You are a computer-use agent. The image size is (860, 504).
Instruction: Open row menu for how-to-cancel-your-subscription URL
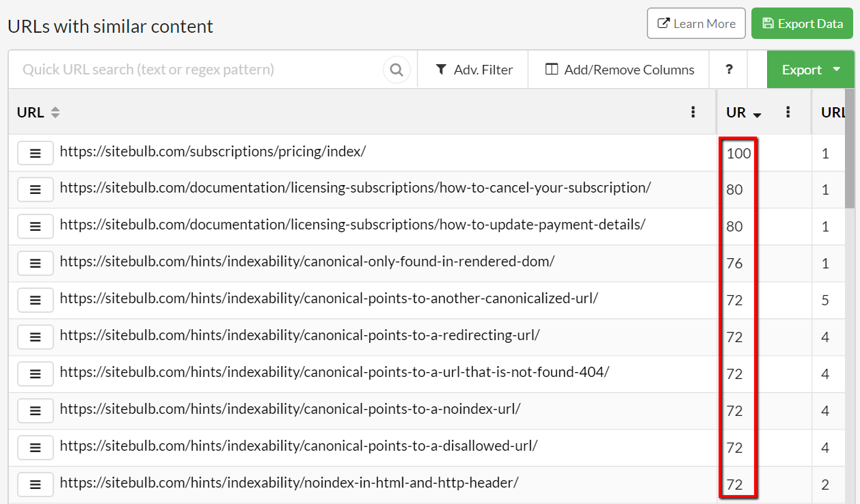click(x=36, y=191)
